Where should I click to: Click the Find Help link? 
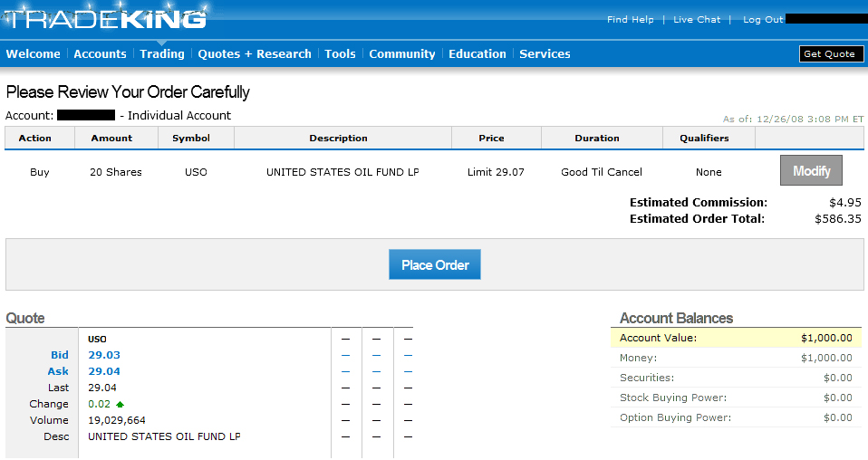[x=630, y=19]
